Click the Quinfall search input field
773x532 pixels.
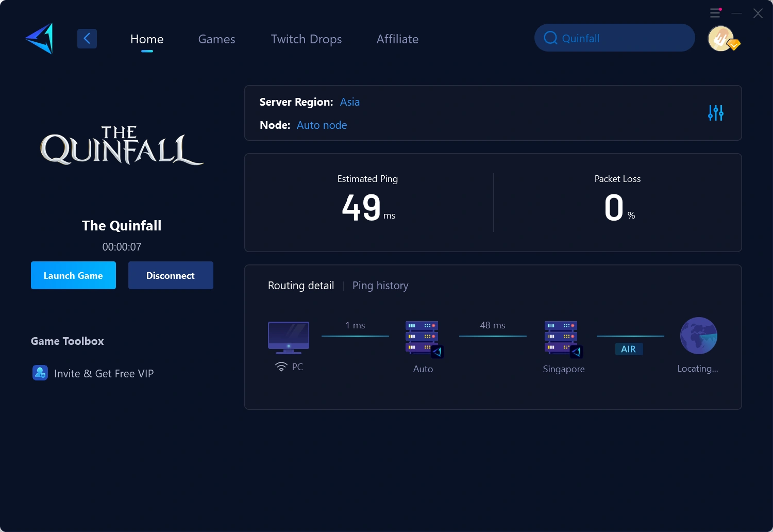[614, 38]
